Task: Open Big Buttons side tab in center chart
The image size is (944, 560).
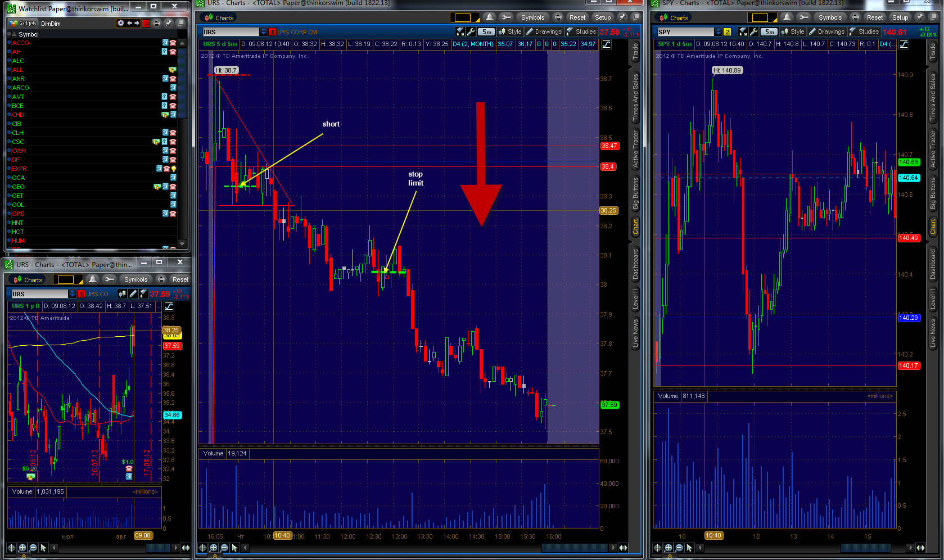Action: click(x=635, y=193)
